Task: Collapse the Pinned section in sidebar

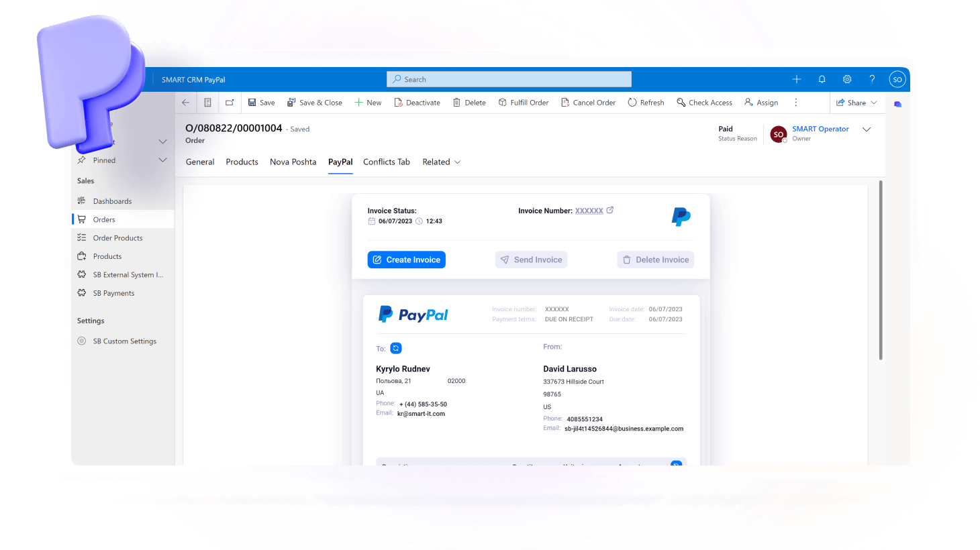Action: pos(162,160)
